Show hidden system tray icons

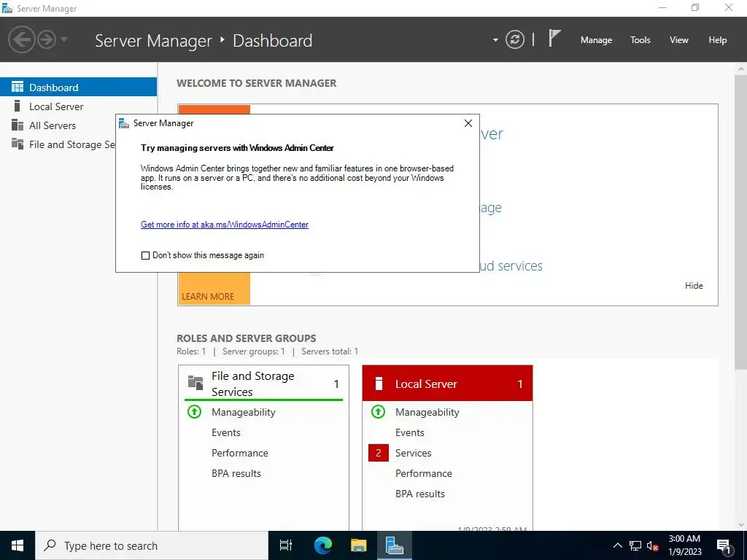tap(617, 545)
